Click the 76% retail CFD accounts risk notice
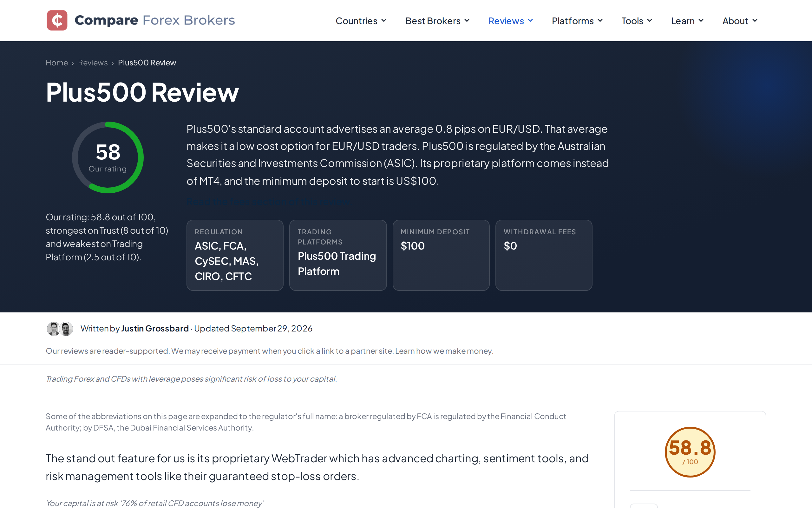This screenshot has height=508, width=812. (x=155, y=503)
